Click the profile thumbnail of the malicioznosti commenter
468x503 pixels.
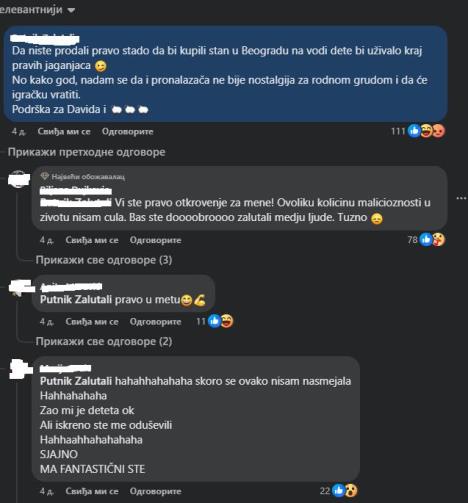coord(19,179)
